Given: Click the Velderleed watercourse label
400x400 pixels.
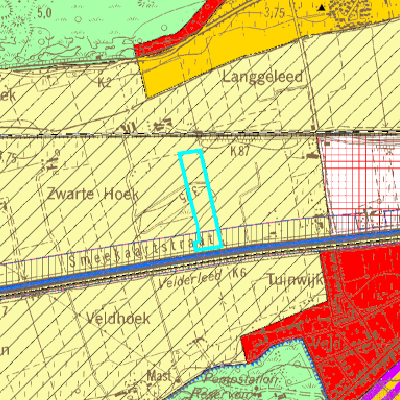Looking at the screenshot, I should (190, 280).
